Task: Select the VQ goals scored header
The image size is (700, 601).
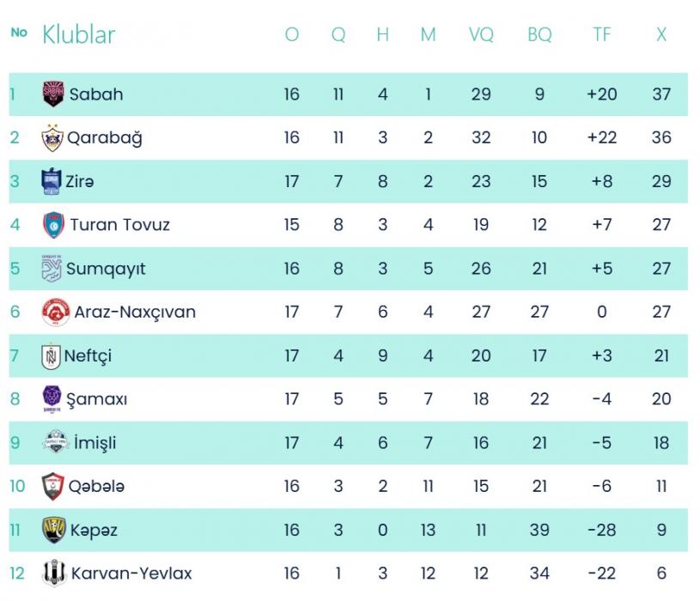Action: point(481,35)
